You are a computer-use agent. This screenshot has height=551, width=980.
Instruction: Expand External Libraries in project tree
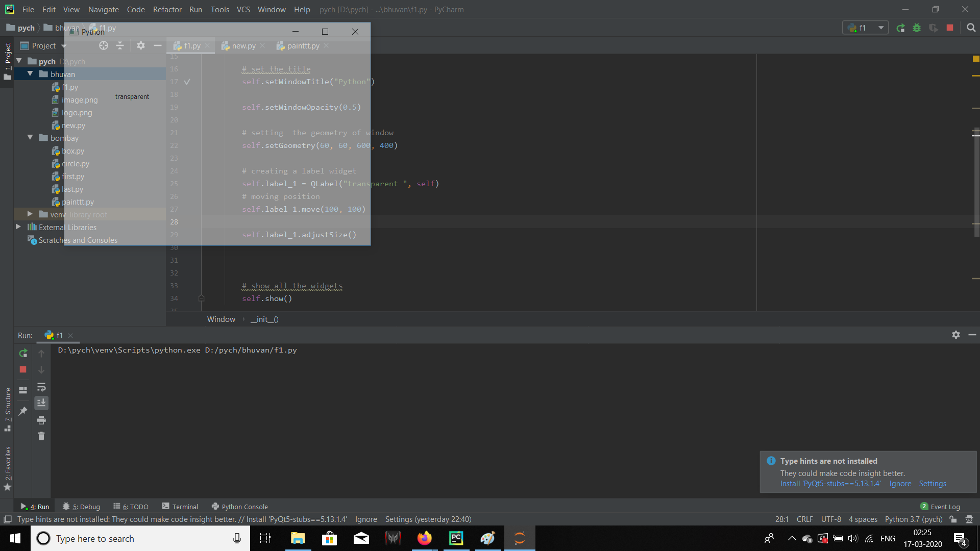click(18, 228)
